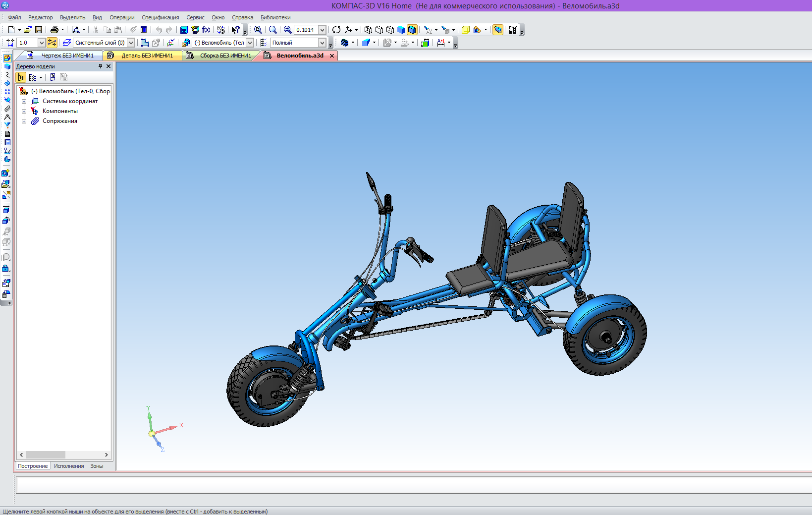Toggle the model tree structure view button
Viewport: 812px width, 515px height.
coord(21,77)
